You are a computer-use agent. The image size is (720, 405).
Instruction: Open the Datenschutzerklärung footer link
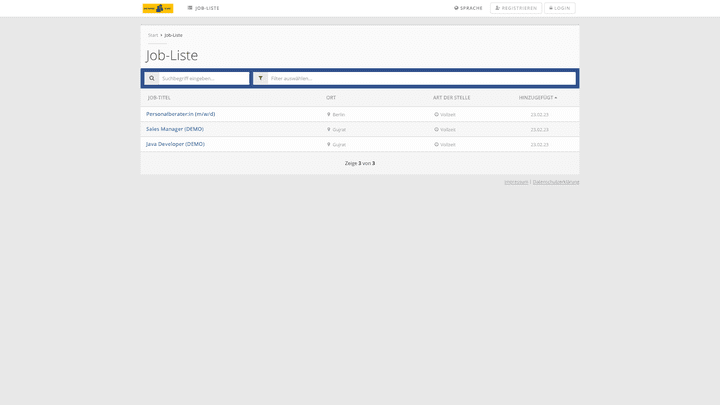(x=556, y=182)
